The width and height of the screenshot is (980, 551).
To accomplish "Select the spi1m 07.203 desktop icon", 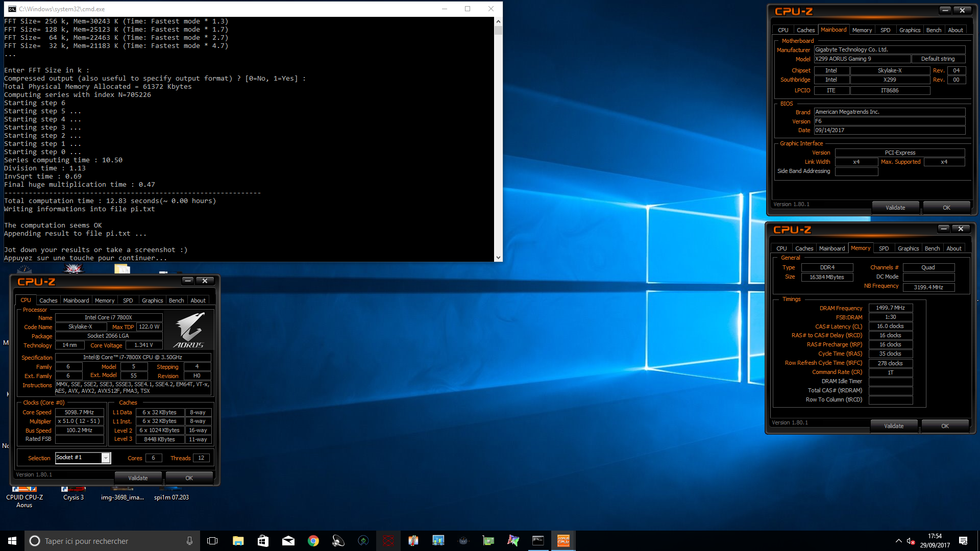I will tap(171, 495).
